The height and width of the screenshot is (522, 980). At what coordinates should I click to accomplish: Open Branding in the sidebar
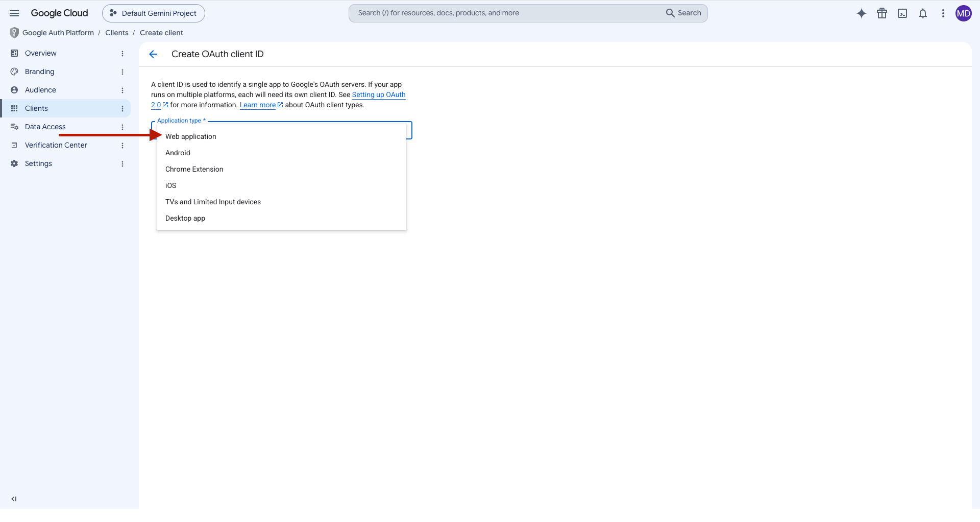point(65,72)
